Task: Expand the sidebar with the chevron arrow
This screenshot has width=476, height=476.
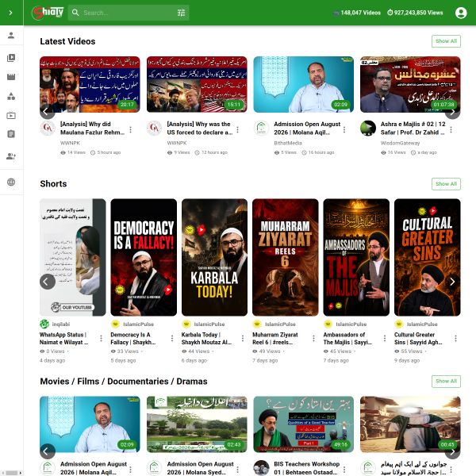Action: (11, 13)
